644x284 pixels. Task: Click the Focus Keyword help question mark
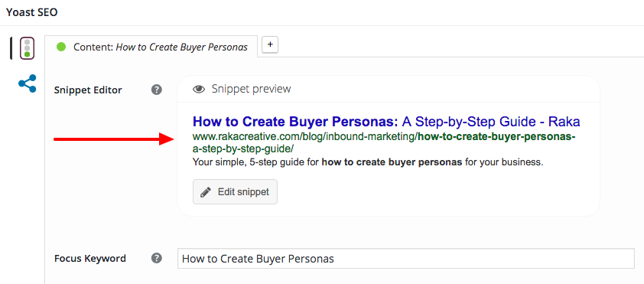(157, 258)
